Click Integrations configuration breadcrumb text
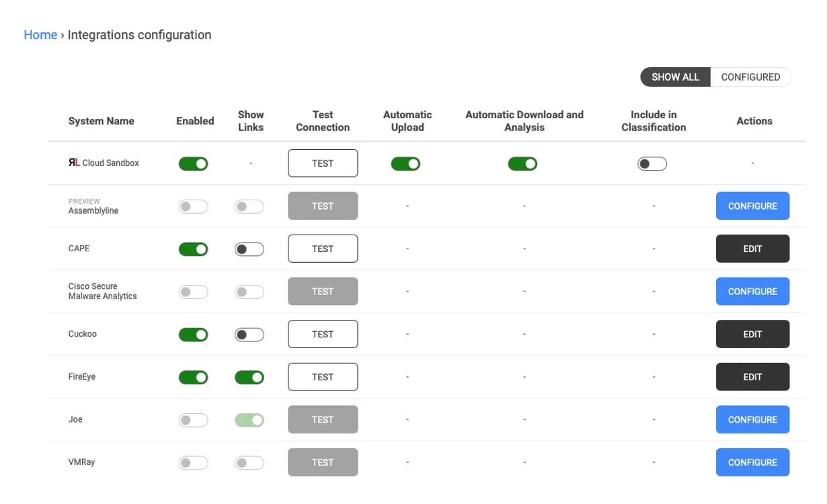This screenshot has width=827, height=504. (139, 35)
